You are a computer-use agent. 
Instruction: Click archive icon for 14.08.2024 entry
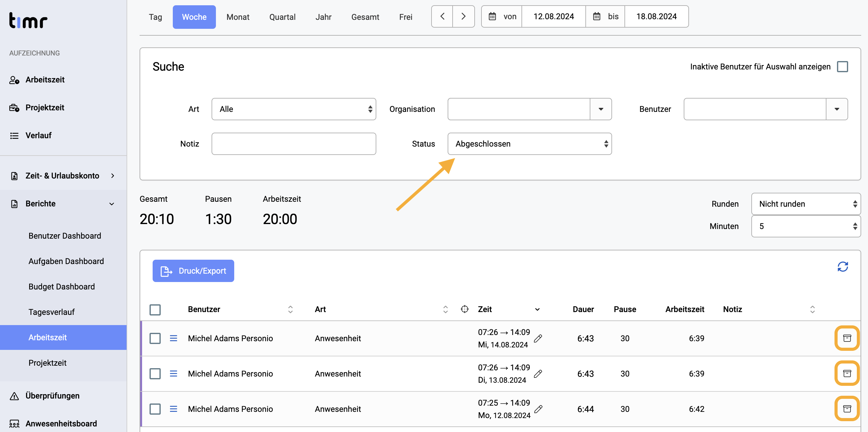coord(847,338)
